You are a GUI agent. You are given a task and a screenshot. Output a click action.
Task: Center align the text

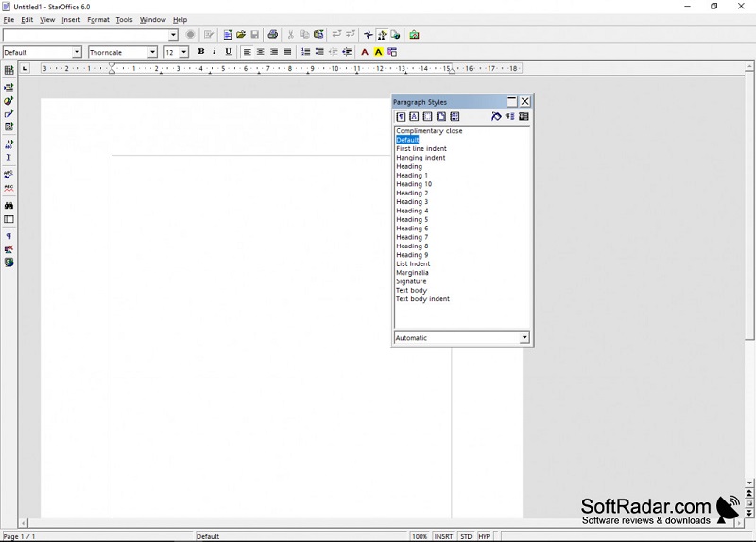coord(261,52)
